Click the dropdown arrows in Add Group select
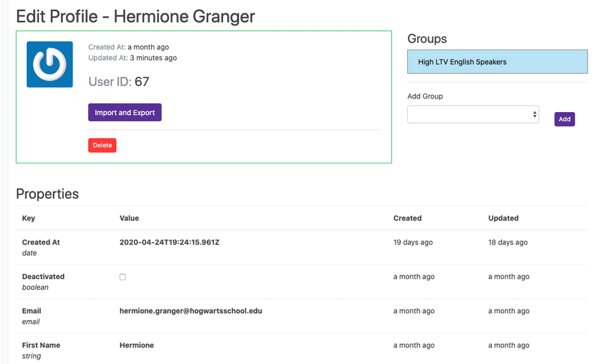 click(534, 115)
